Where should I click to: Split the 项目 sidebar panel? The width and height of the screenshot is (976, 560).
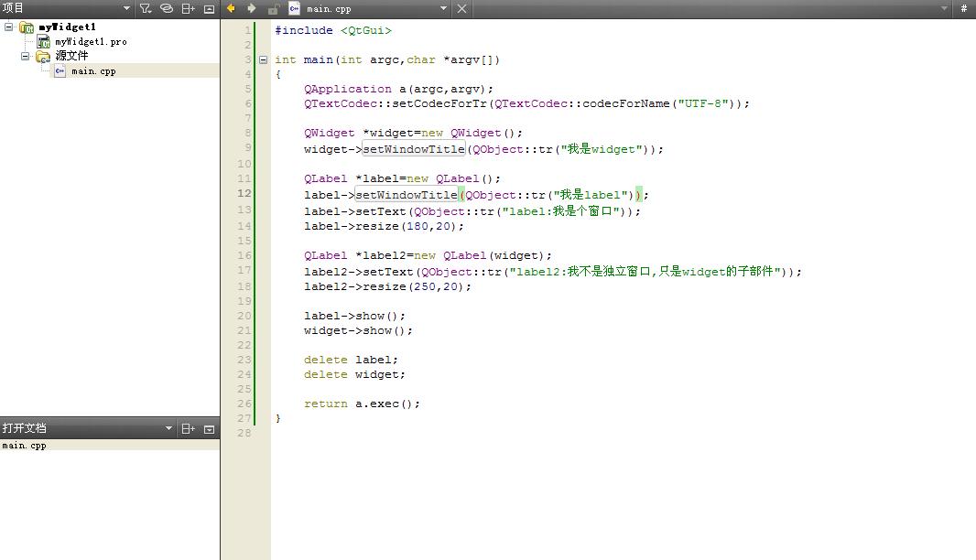coord(188,9)
